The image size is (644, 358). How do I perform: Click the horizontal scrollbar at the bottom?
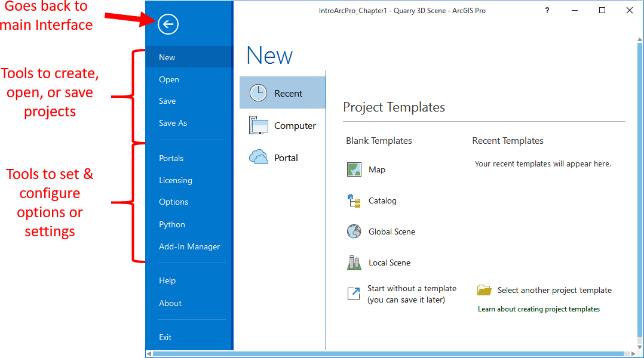coord(388,354)
